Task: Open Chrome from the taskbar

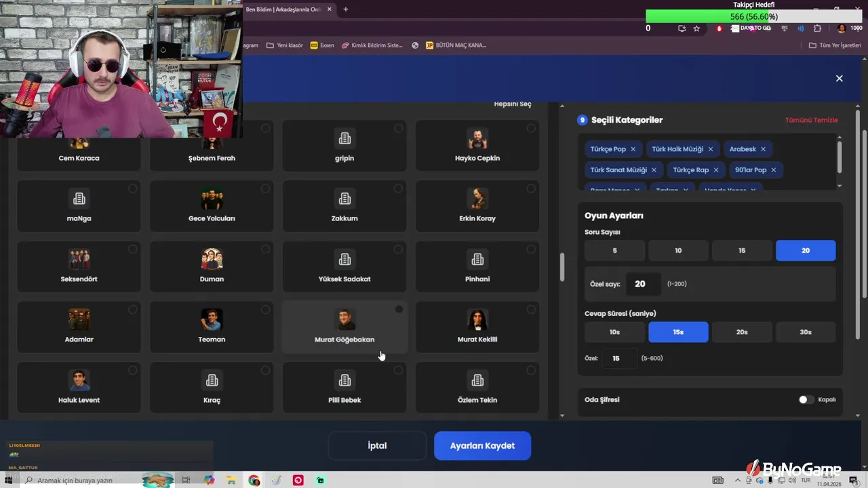Action: click(x=254, y=481)
